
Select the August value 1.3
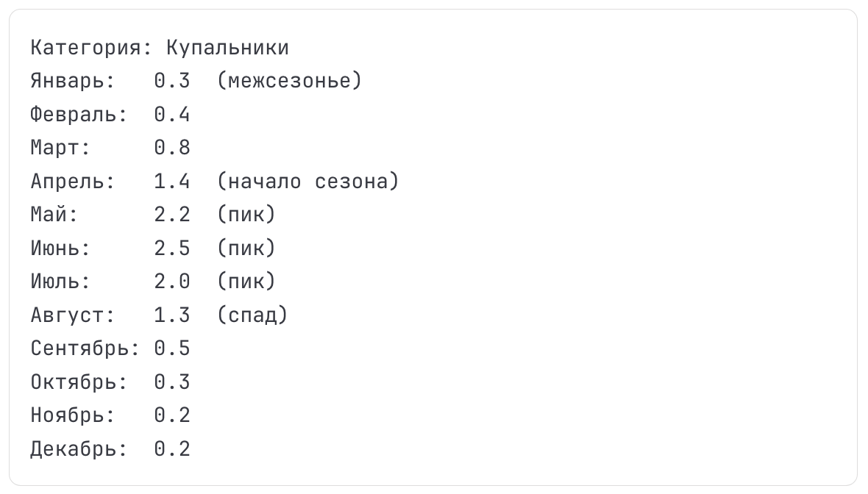coord(172,315)
